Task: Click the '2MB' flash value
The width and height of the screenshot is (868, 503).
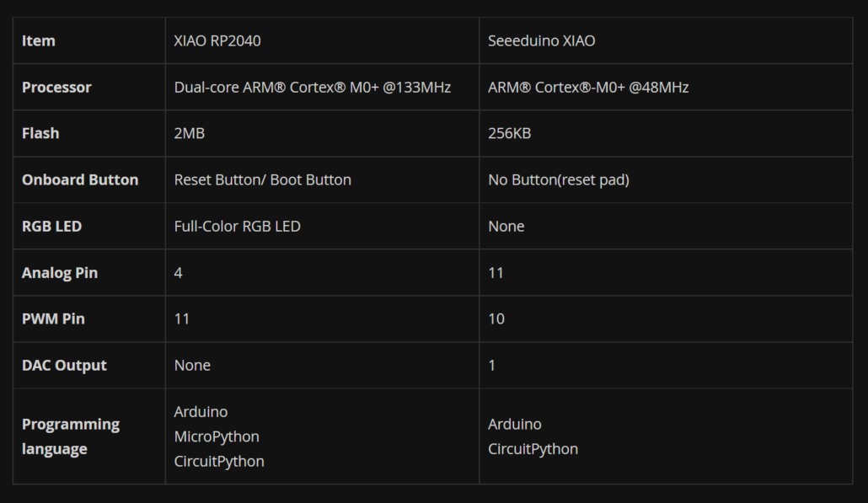Action: 189,133
